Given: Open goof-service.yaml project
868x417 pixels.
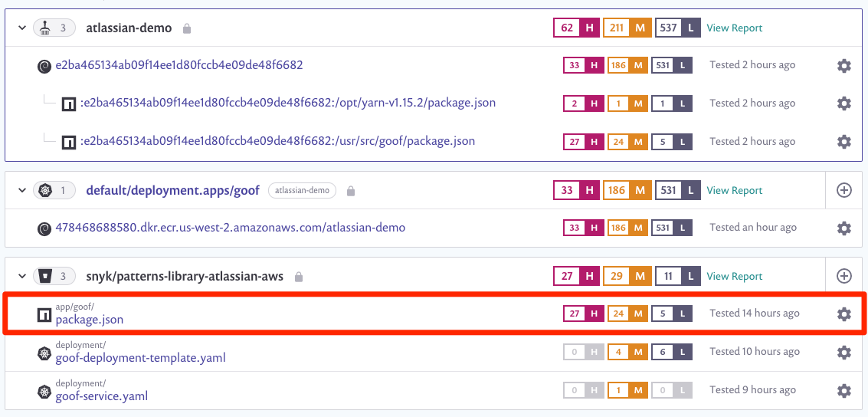Looking at the screenshot, I should [x=102, y=396].
